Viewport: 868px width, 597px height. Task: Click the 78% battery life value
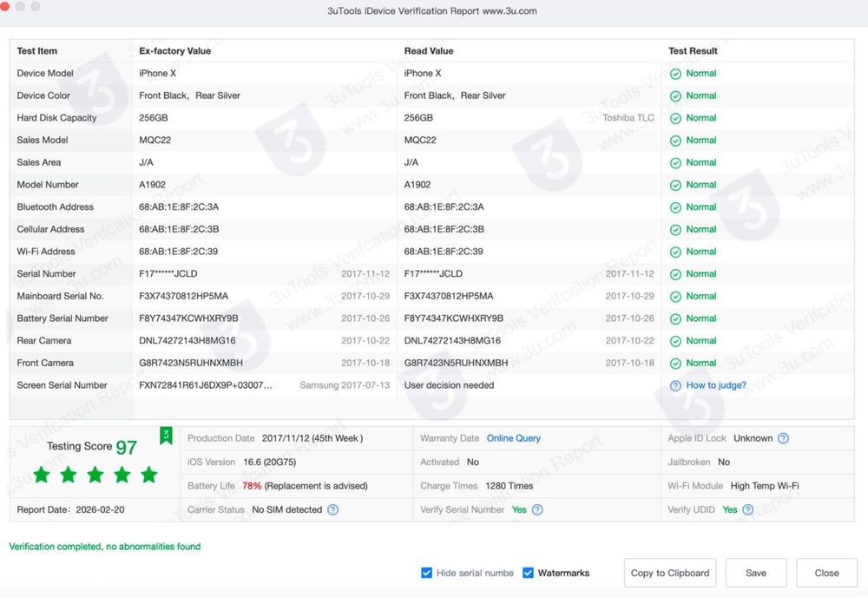click(252, 486)
